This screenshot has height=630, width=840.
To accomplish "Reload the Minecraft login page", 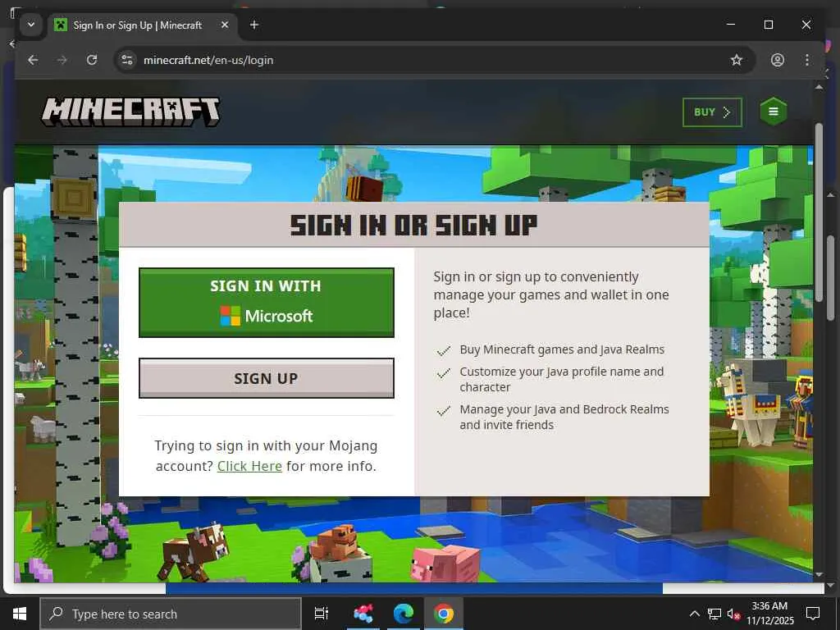I will (x=92, y=60).
